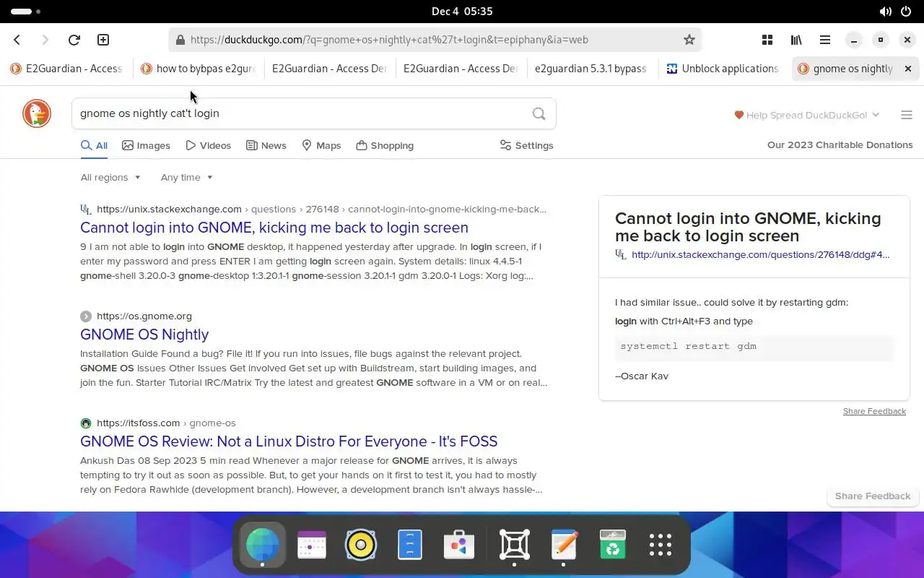This screenshot has height=578, width=924.
Task: Select the Images search tab
Action: 146,145
